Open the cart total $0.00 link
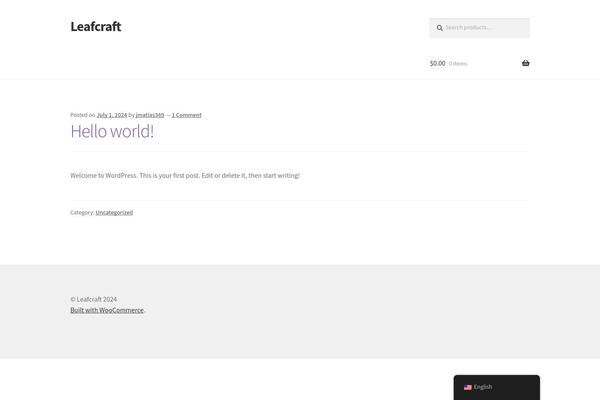This screenshot has height=400, width=600. tap(438, 63)
